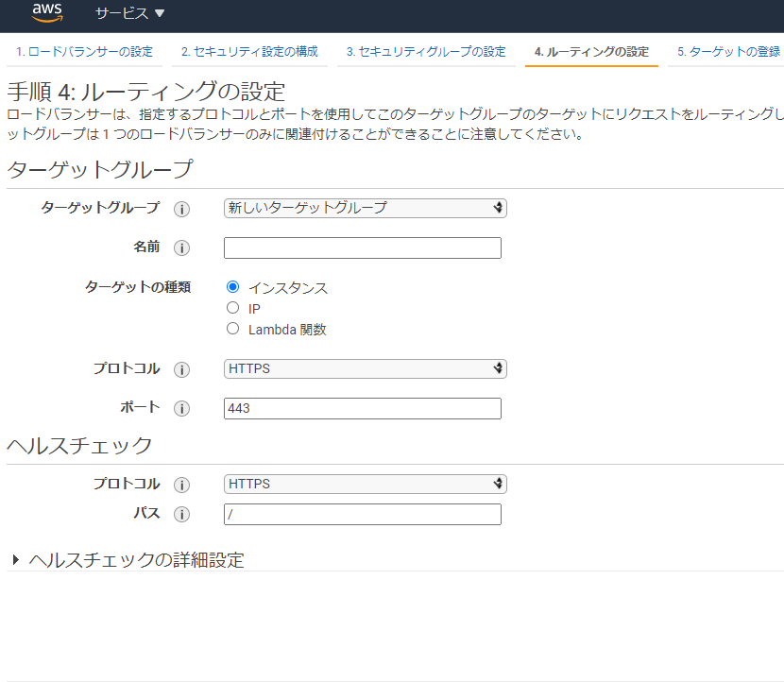Click info icon next to ターゲットグループ label
This screenshot has width=784, height=682.
coord(181,209)
